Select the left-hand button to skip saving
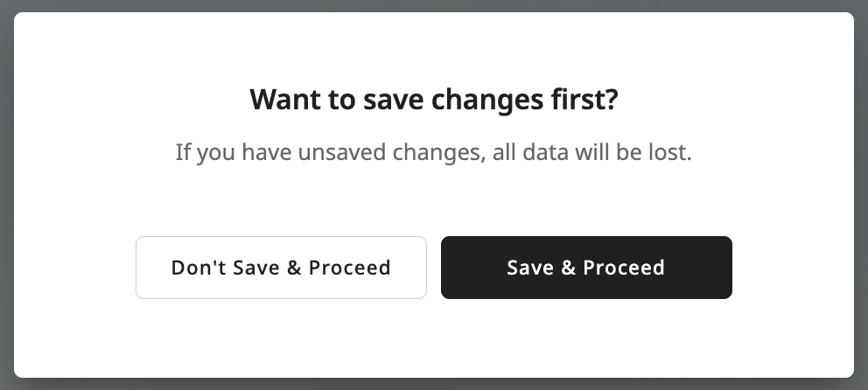This screenshot has height=390, width=868. tap(281, 268)
